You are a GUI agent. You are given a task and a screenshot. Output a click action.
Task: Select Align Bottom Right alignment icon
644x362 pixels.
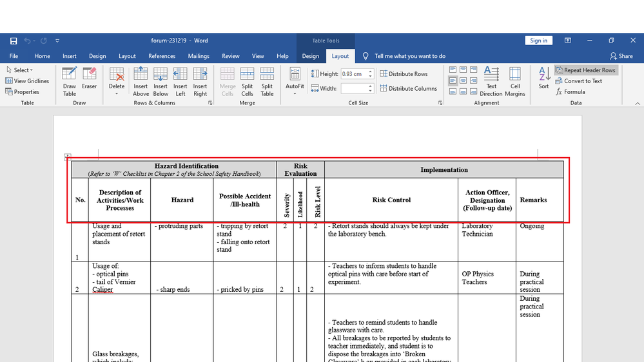click(474, 91)
